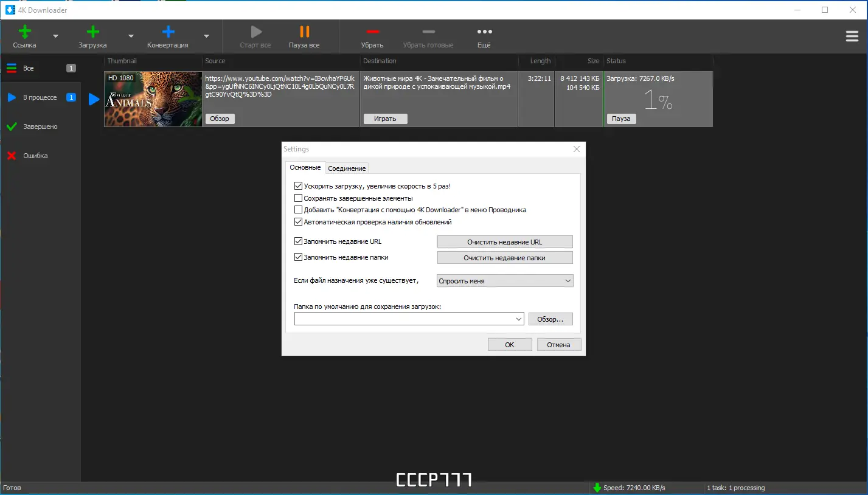Click Пауза button in Status column
Screen dimensions: 868x495
click(621, 119)
